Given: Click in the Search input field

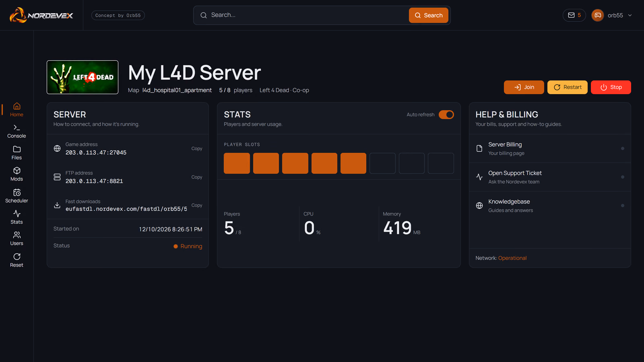Looking at the screenshot, I should (308, 15).
